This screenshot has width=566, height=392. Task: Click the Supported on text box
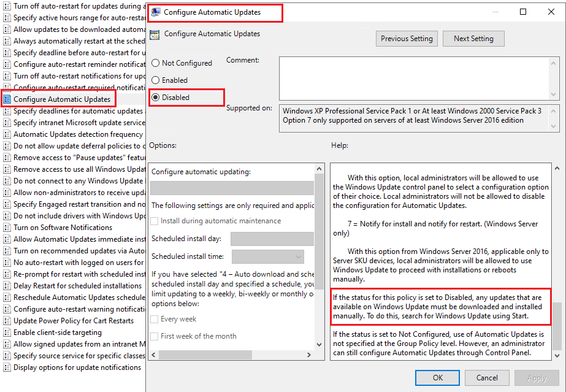pyautogui.click(x=414, y=118)
